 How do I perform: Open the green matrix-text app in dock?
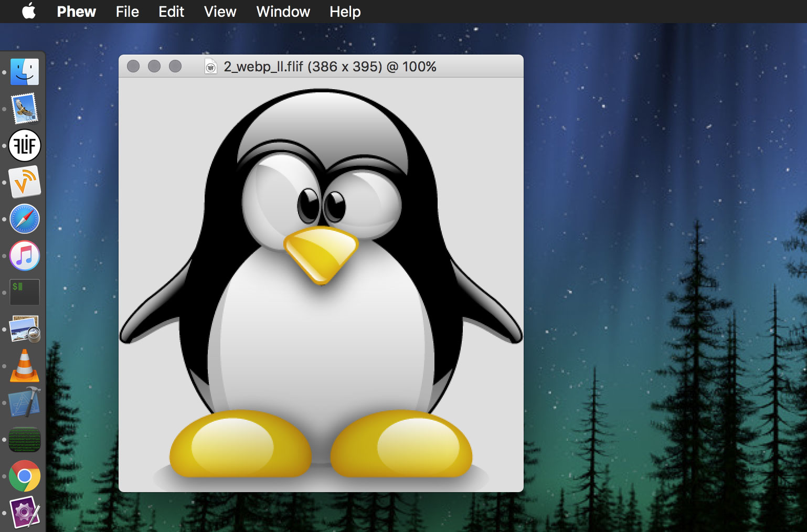point(25,439)
